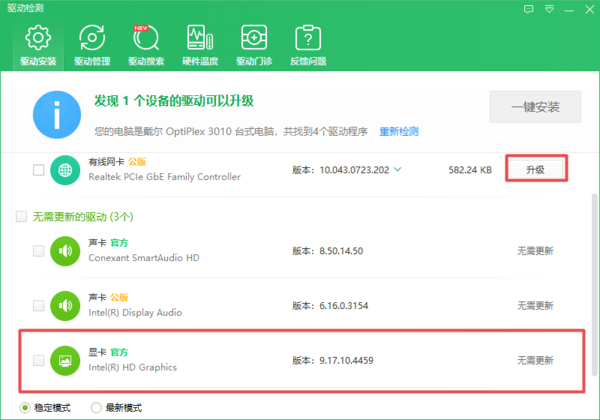600x420 pixels.
Task: Open the 驱动门诊 (driver clinic) section
Action: tap(254, 46)
